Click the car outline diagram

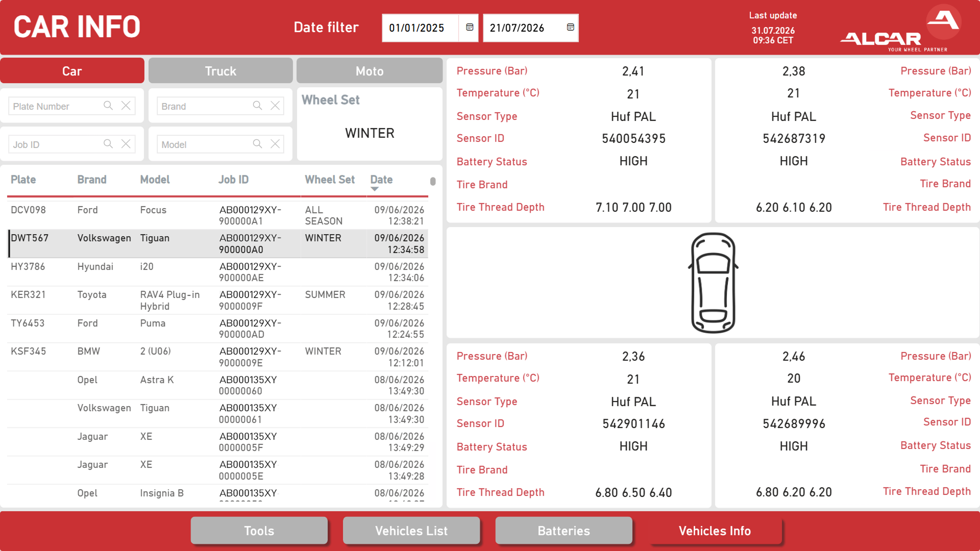click(713, 283)
